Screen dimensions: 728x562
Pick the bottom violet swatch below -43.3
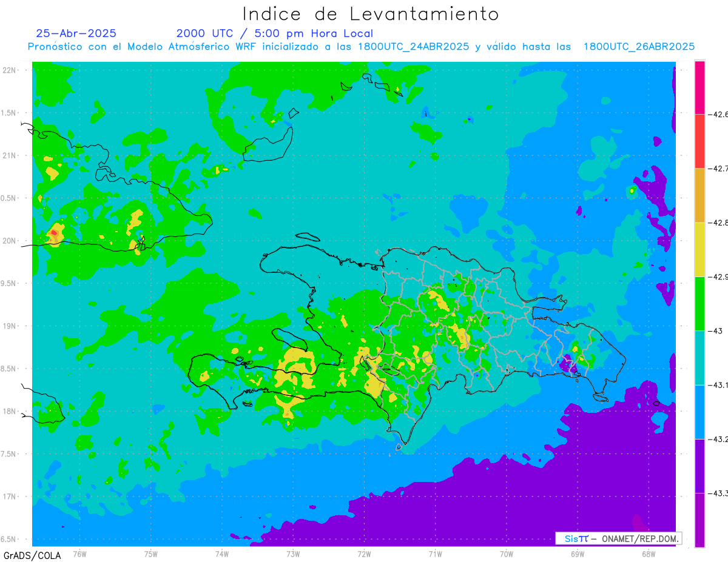[x=699, y=520]
